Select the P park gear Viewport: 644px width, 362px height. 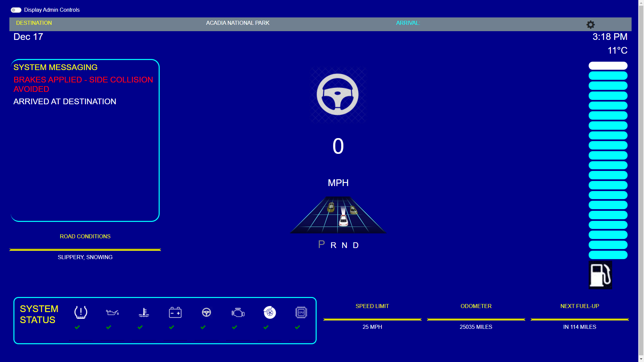click(x=321, y=244)
